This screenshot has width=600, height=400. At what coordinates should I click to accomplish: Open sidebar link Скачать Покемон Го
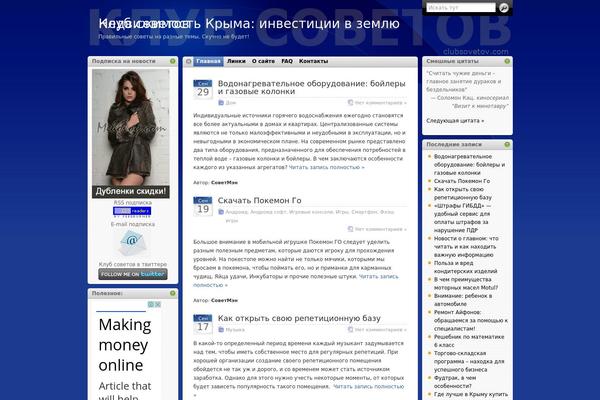click(x=462, y=181)
